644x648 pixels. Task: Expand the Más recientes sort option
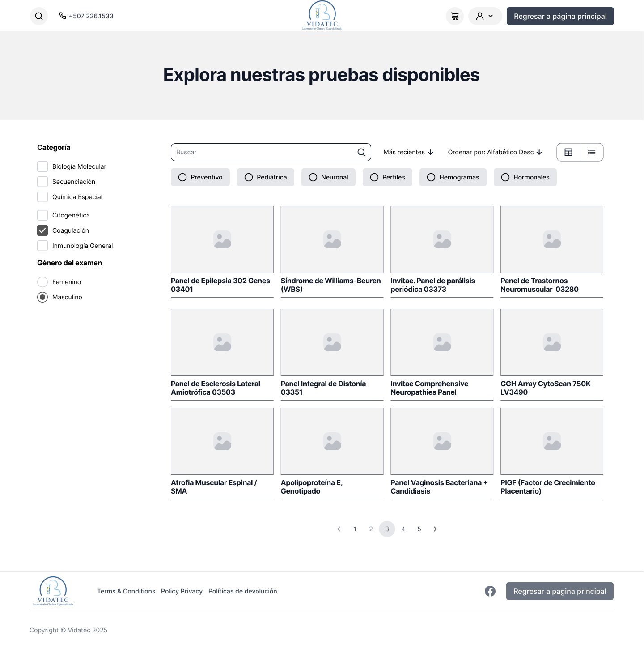408,152
